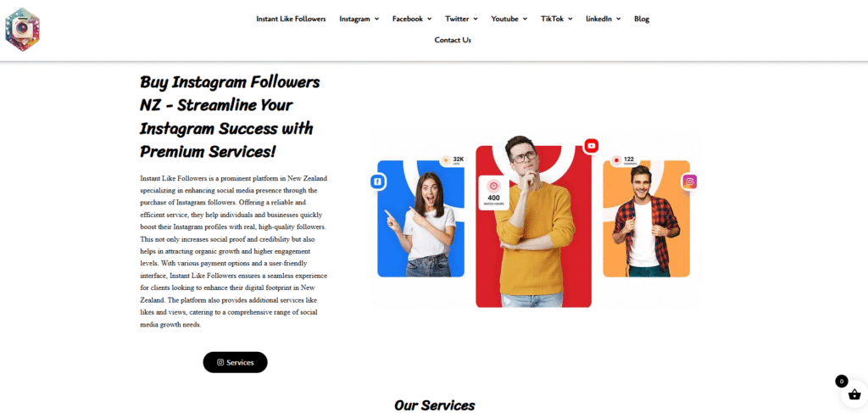
Task: Open the shopping basket icon
Action: point(854,394)
